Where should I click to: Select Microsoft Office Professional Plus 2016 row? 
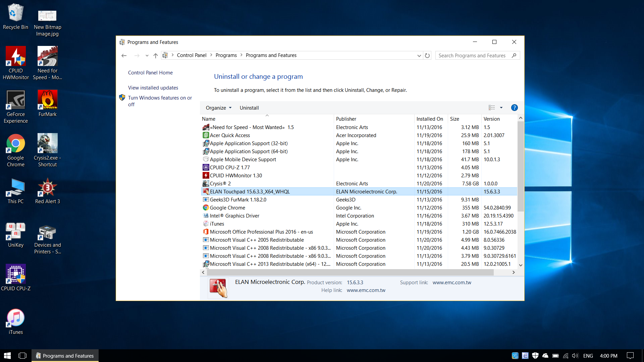(359, 232)
